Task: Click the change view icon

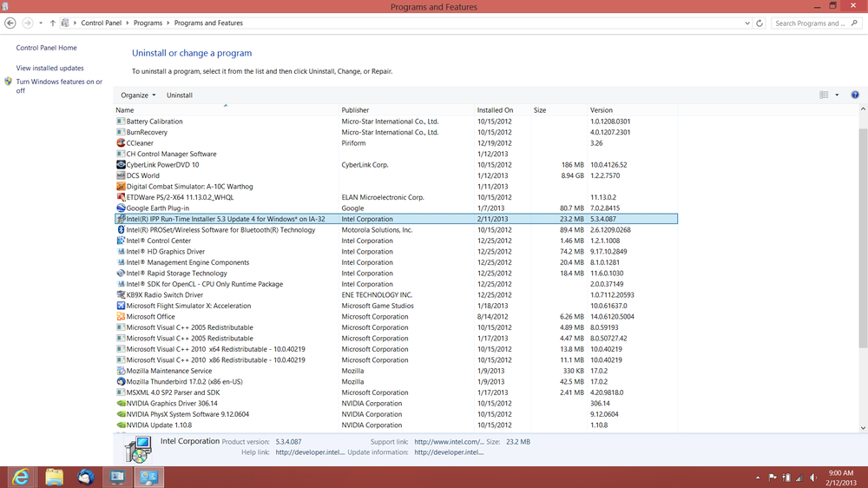Action: 824,96
